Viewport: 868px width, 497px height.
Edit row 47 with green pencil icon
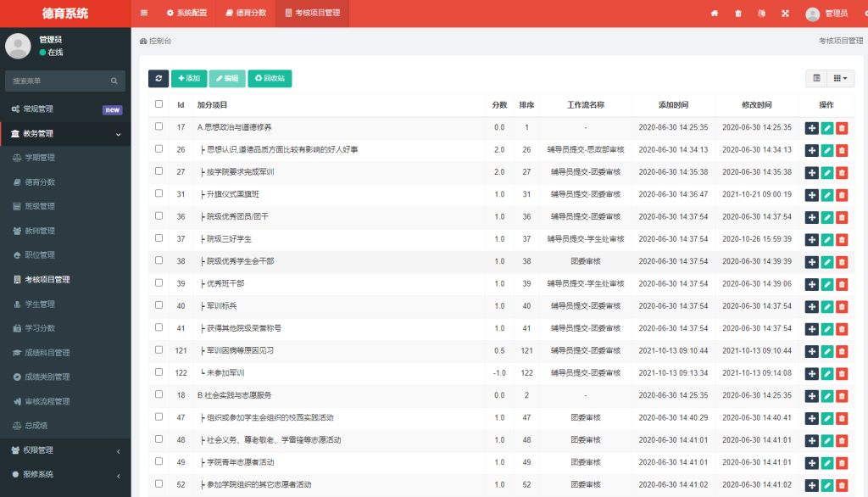pyautogui.click(x=827, y=418)
